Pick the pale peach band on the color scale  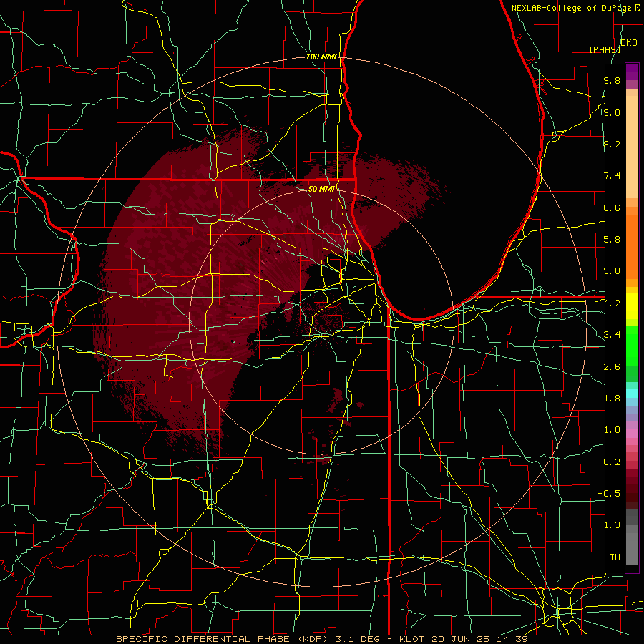point(632,147)
